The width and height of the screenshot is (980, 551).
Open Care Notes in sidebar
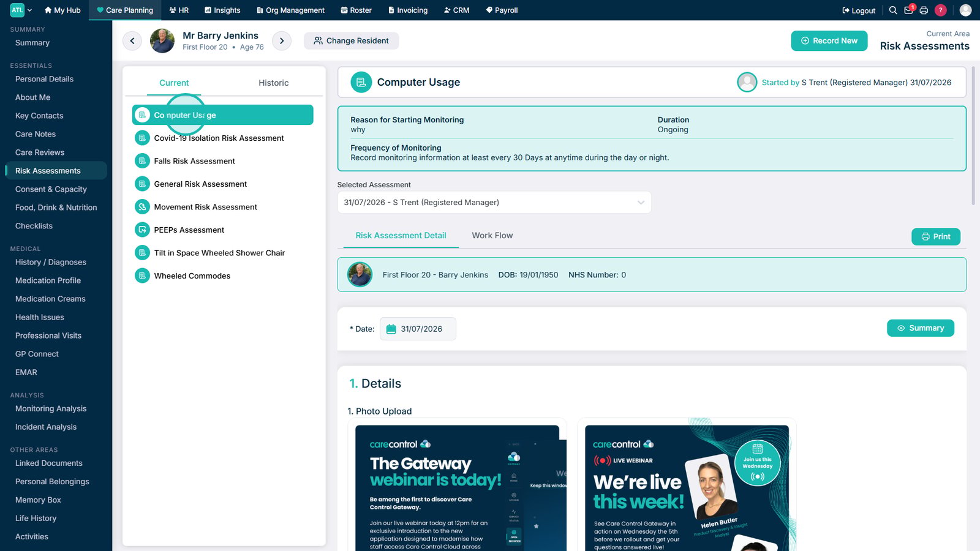(36, 134)
